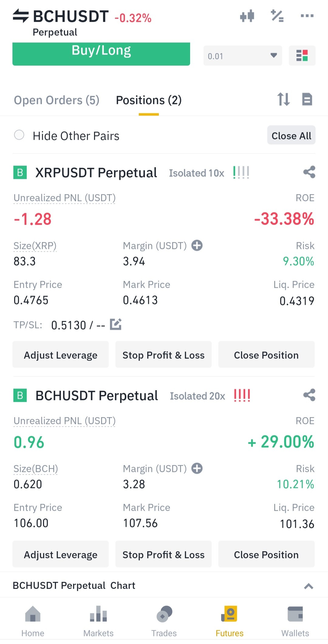Share the BCHUSDT Perpetual position
Image resolution: width=328 pixels, height=644 pixels.
click(x=309, y=395)
